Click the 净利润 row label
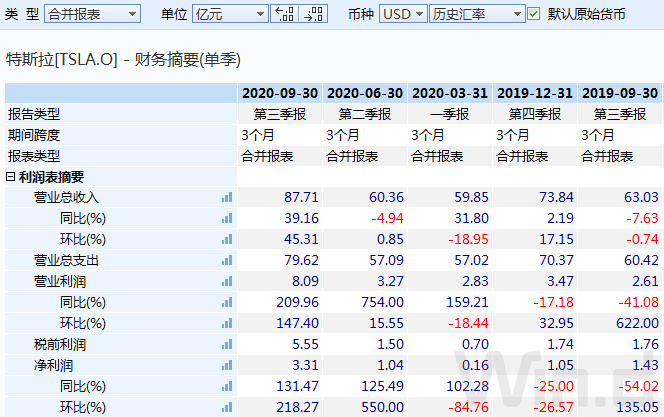This screenshot has width=664, height=417. [x=53, y=365]
